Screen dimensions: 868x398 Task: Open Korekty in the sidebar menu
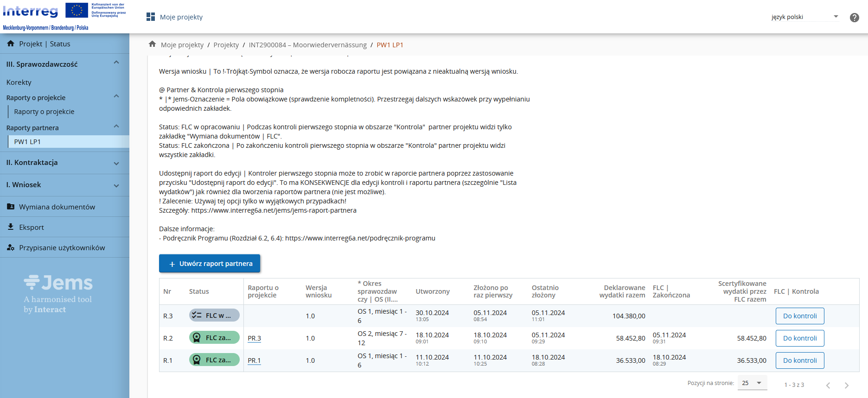[19, 82]
